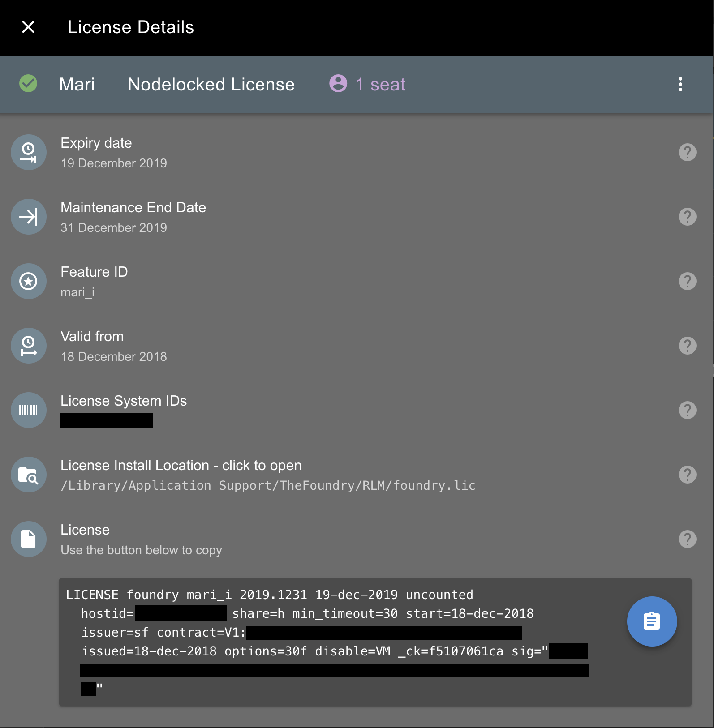The image size is (714, 728).
Task: Click the License System IDs barcode icon
Action: point(29,410)
